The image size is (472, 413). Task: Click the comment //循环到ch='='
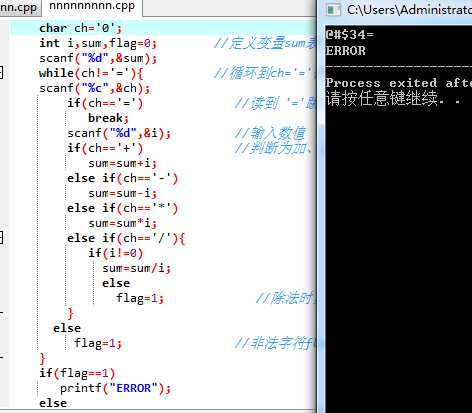265,73
